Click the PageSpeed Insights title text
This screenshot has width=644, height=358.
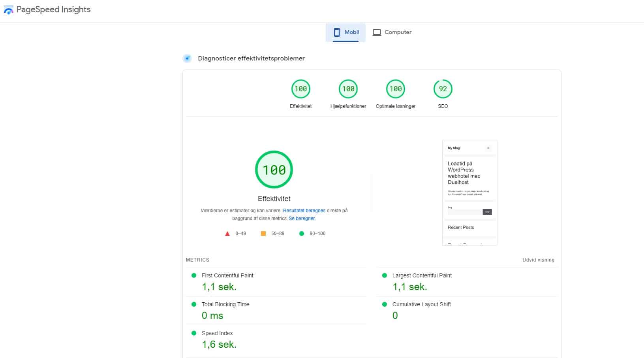click(x=54, y=10)
